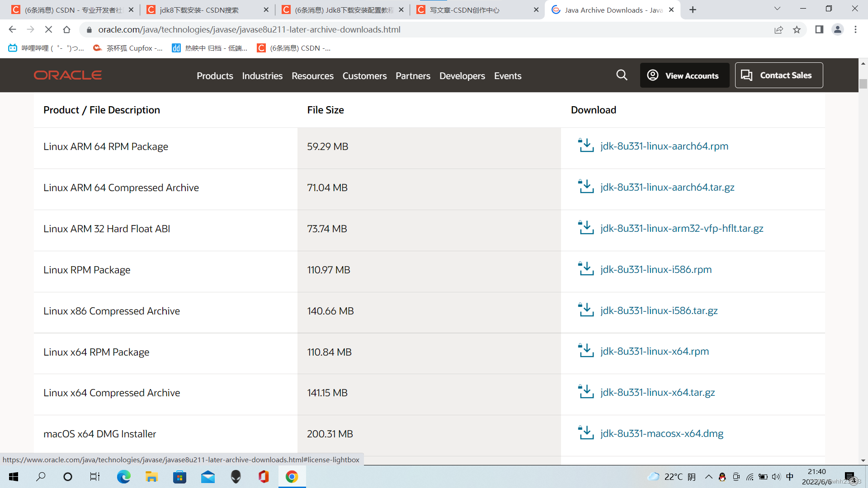The image size is (868, 488).
Task: Click download icon for jdk-8u331-macosx-x64.dmg
Action: pyautogui.click(x=586, y=433)
